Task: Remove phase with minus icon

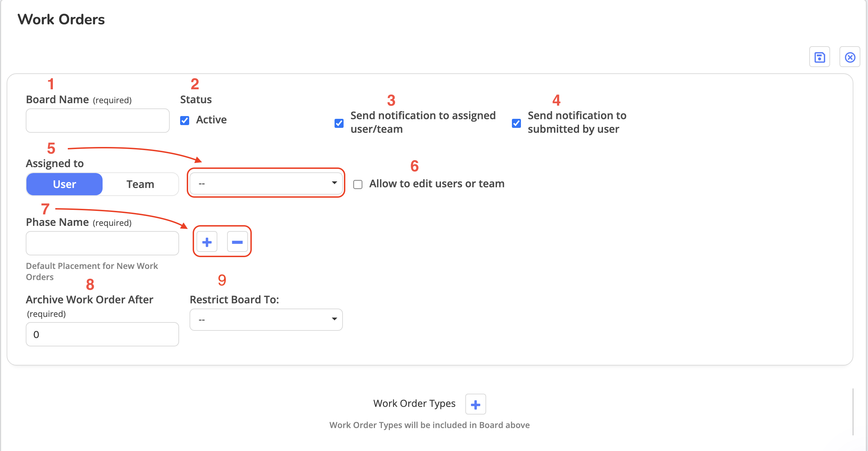Action: tap(237, 242)
